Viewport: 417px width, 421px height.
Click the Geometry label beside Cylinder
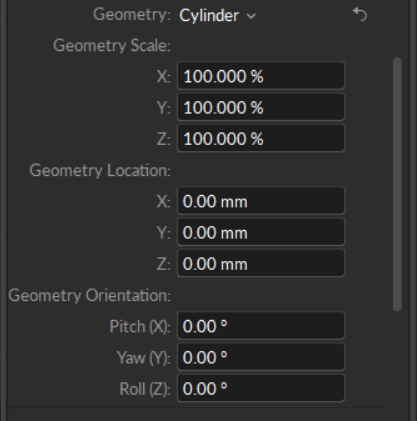click(132, 15)
